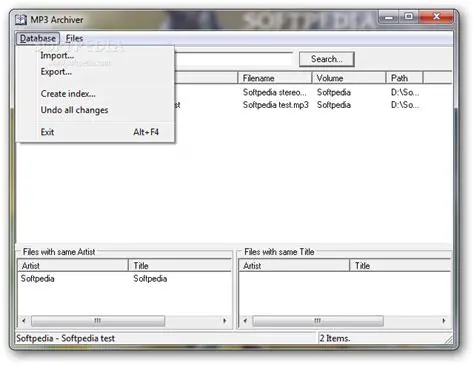Click the window resize grip in status bar
This screenshot has width=474, height=365.
click(x=449, y=339)
